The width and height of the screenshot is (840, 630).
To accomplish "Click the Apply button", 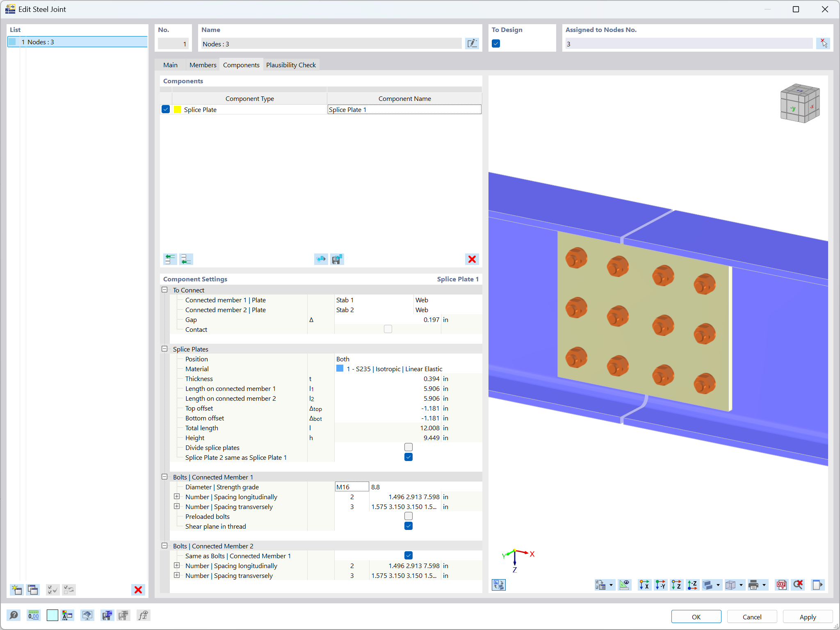I will 807,617.
